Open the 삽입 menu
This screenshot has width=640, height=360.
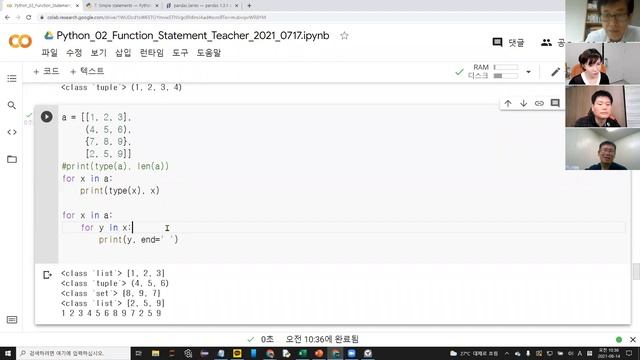click(x=123, y=53)
